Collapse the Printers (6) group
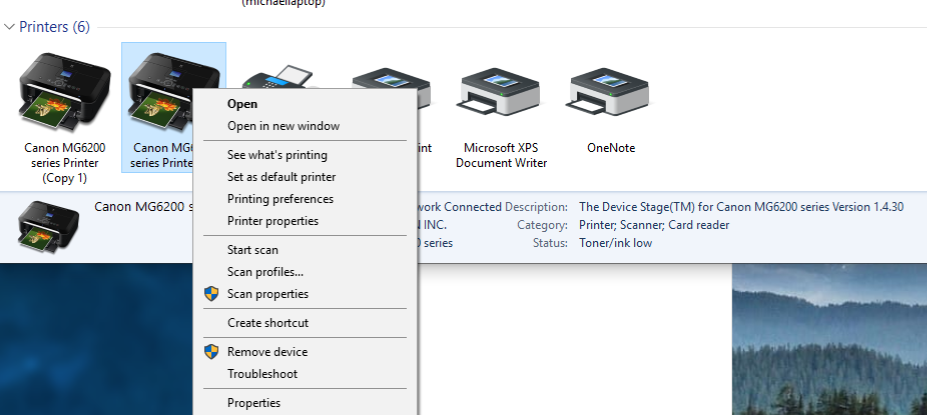Image resolution: width=927 pixels, height=415 pixels. [9, 27]
